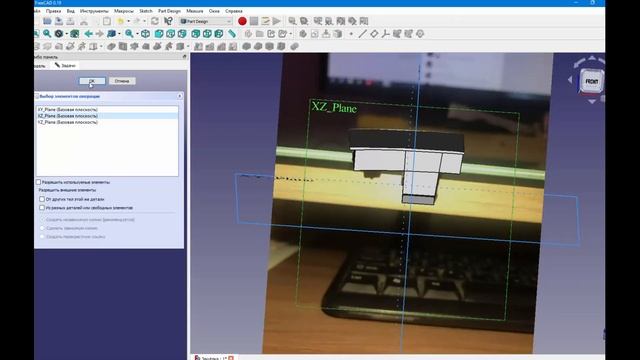Screen dimensions: 640x360
Task: Open the Sketch menu
Action: click(146, 11)
